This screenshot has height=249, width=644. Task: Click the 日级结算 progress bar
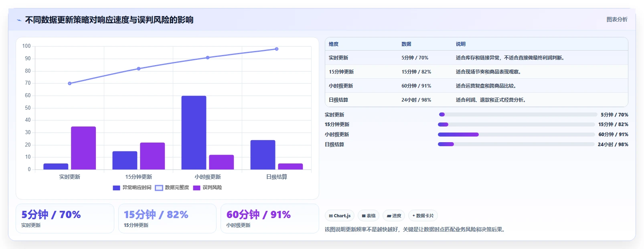pos(516,144)
